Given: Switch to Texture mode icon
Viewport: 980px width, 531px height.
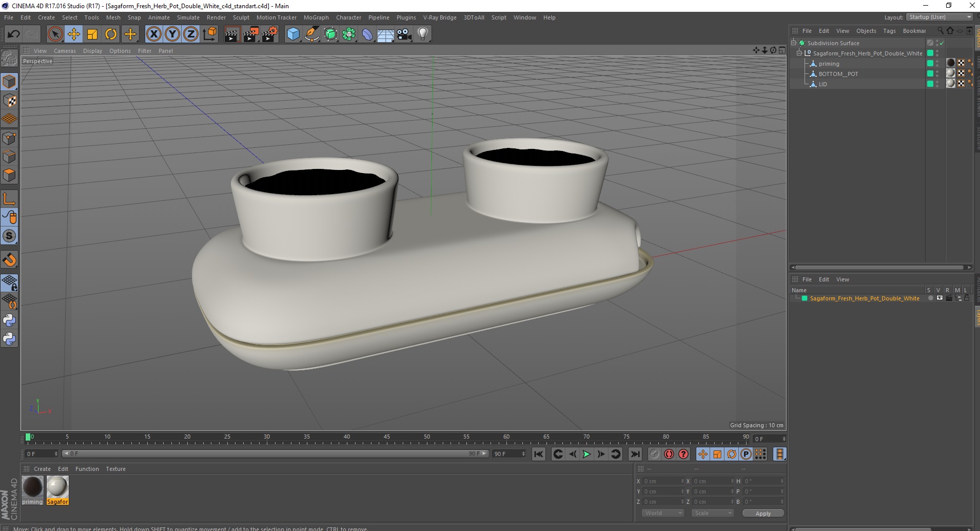Looking at the screenshot, I should [x=9, y=101].
